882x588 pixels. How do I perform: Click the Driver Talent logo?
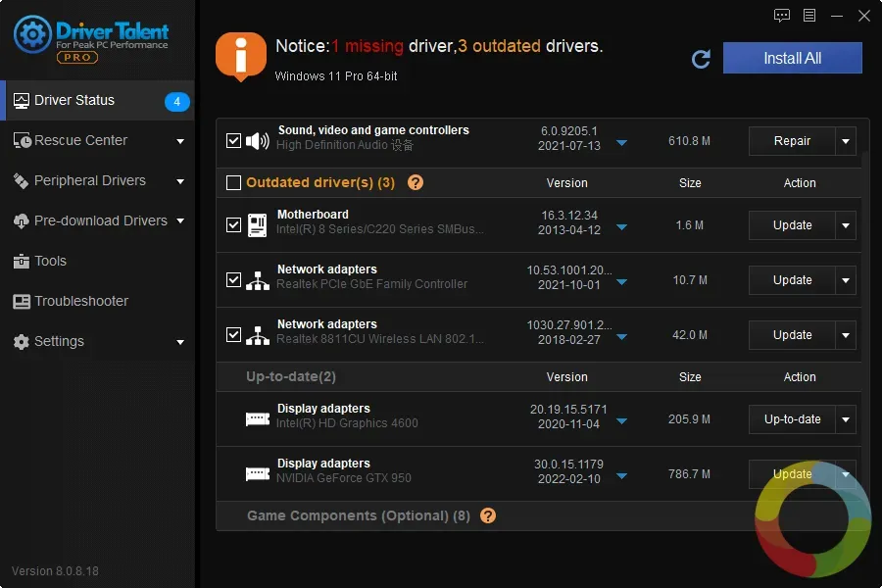91,39
